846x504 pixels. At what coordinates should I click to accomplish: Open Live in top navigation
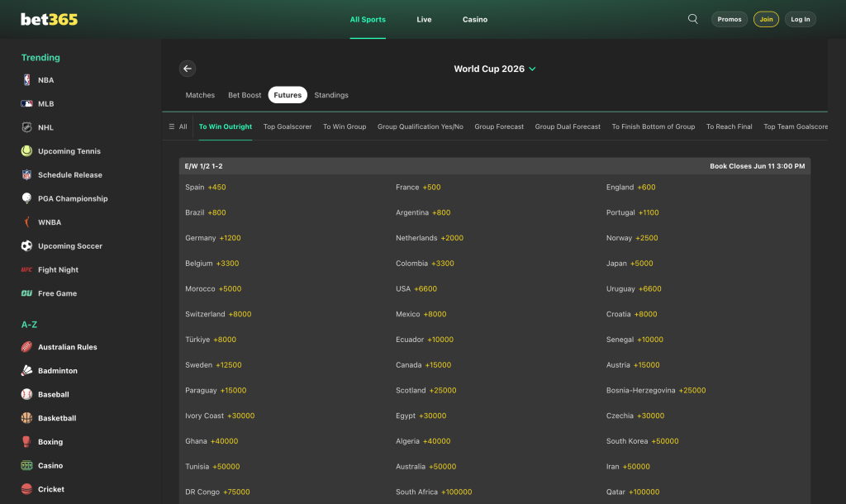(424, 20)
